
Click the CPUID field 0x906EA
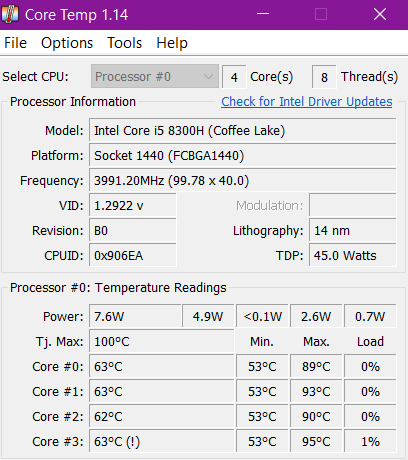point(133,256)
